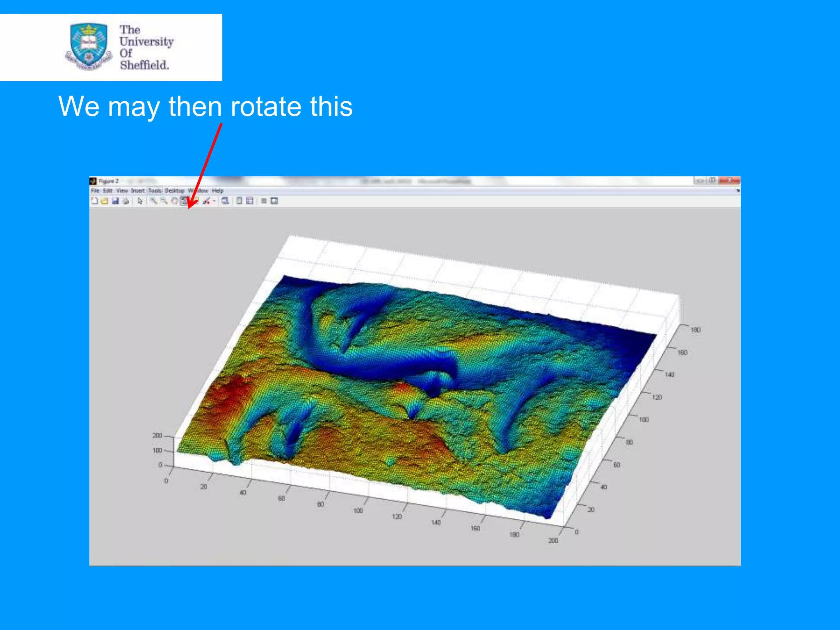840x630 pixels.
Task: Select the Pan hand tool
Action: (174, 201)
